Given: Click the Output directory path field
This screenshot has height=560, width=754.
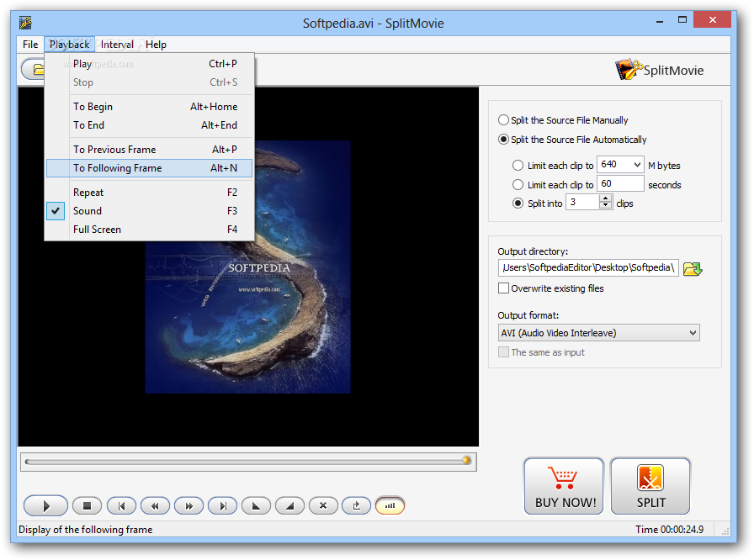Looking at the screenshot, I should [x=588, y=267].
